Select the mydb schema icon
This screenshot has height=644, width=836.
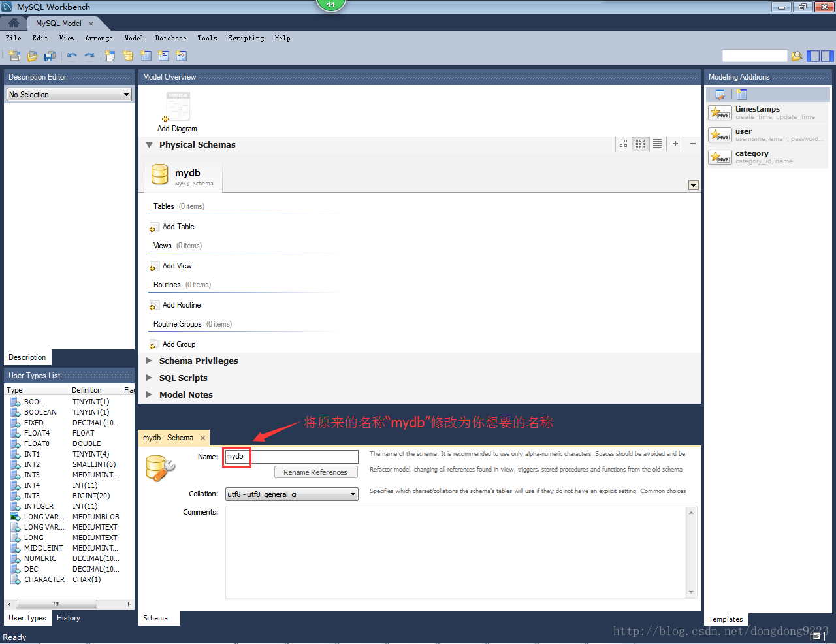tap(160, 174)
